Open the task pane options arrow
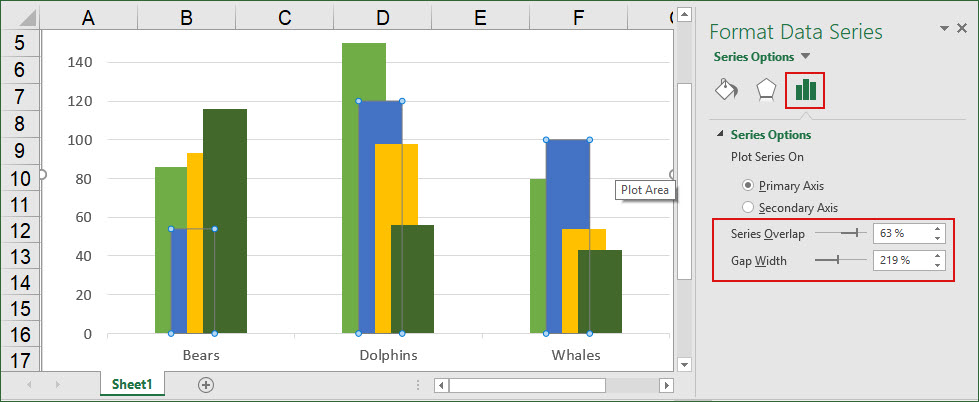 pyautogui.click(x=943, y=29)
